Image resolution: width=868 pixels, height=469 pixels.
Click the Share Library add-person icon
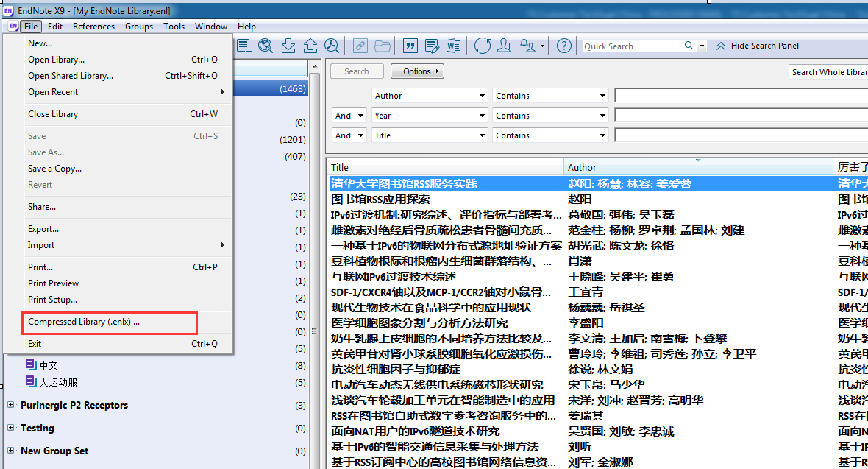click(505, 46)
